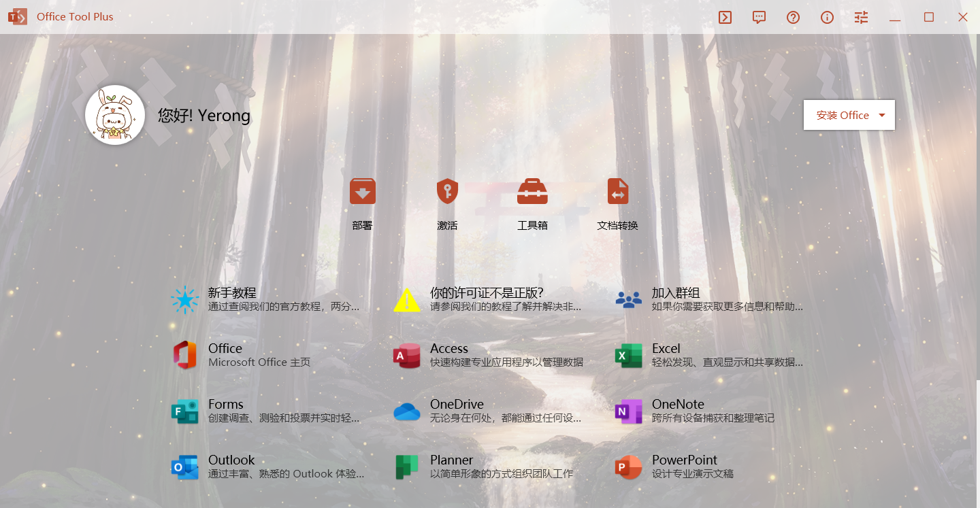This screenshot has width=980, height=508.
Task: Open the 工具箱 toolbox icon
Action: (532, 192)
